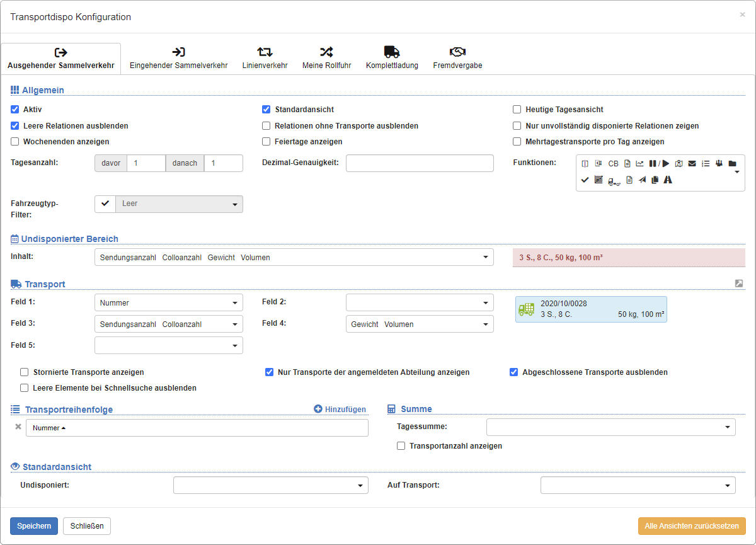Click the road icon in Funktionen
756x545 pixels.
point(668,180)
